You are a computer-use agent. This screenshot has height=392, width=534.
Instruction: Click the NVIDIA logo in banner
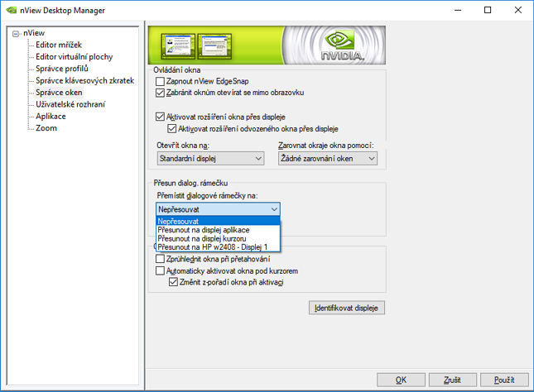(x=342, y=45)
